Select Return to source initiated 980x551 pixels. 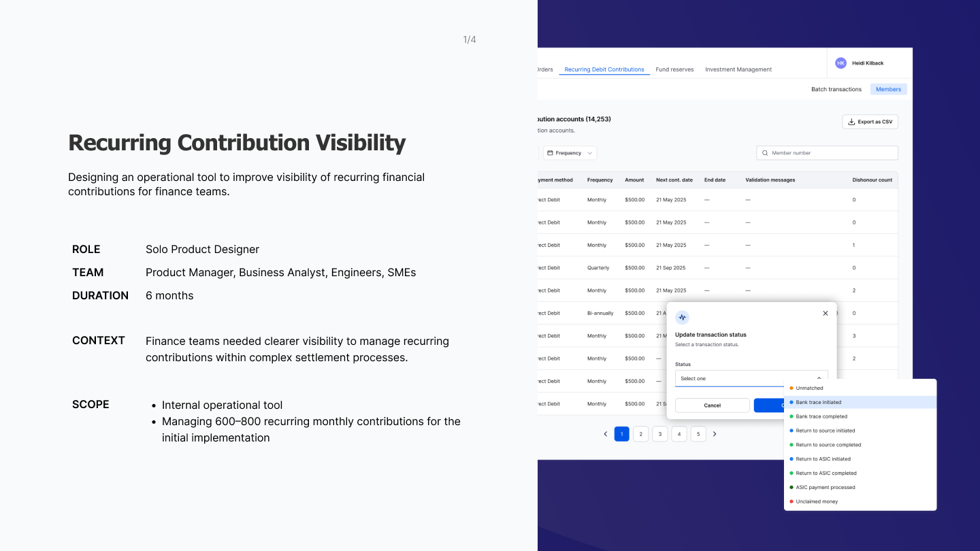[x=860, y=431]
